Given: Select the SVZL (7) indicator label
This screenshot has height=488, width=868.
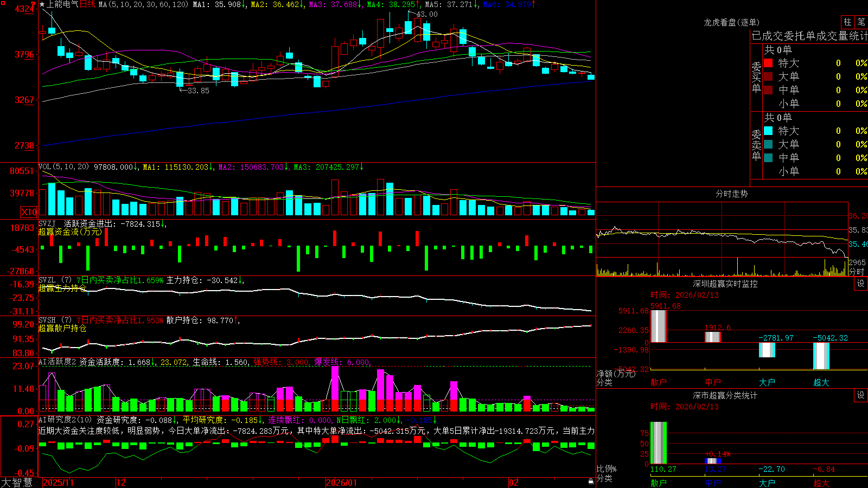Looking at the screenshot, I should (x=55, y=280).
